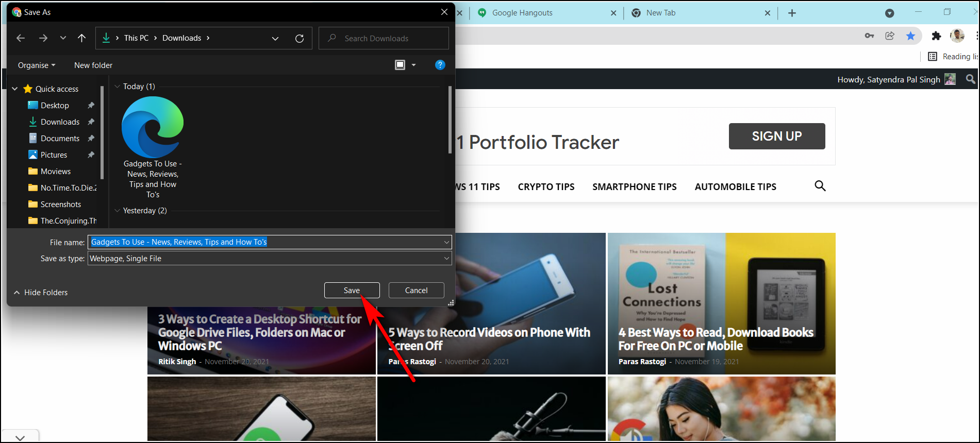The width and height of the screenshot is (980, 443).
Task: Click This PC in address breadcrumb
Action: click(x=136, y=38)
